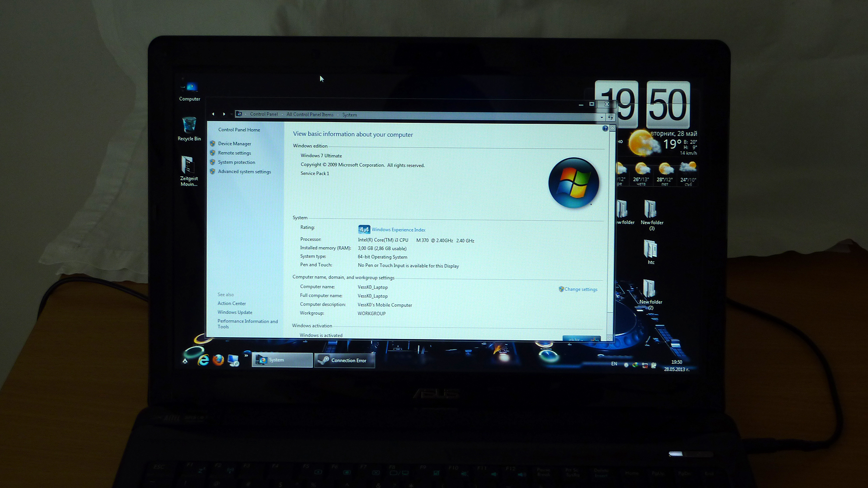
Task: Click the scroll down arrow of System window
Action: click(x=610, y=338)
